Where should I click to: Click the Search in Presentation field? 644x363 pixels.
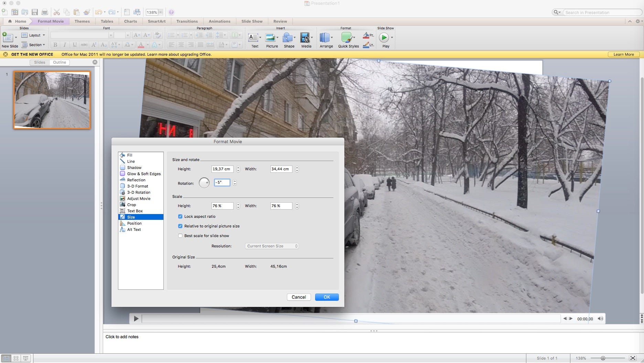pos(602,12)
